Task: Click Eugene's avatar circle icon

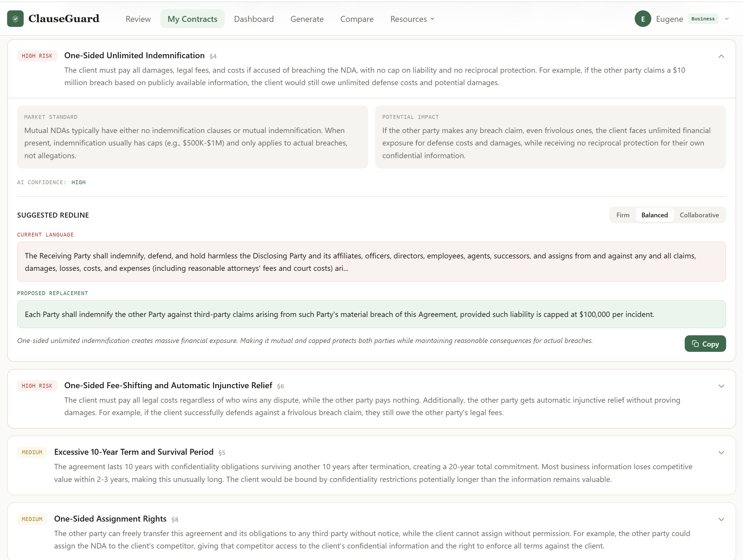Action: pos(643,19)
